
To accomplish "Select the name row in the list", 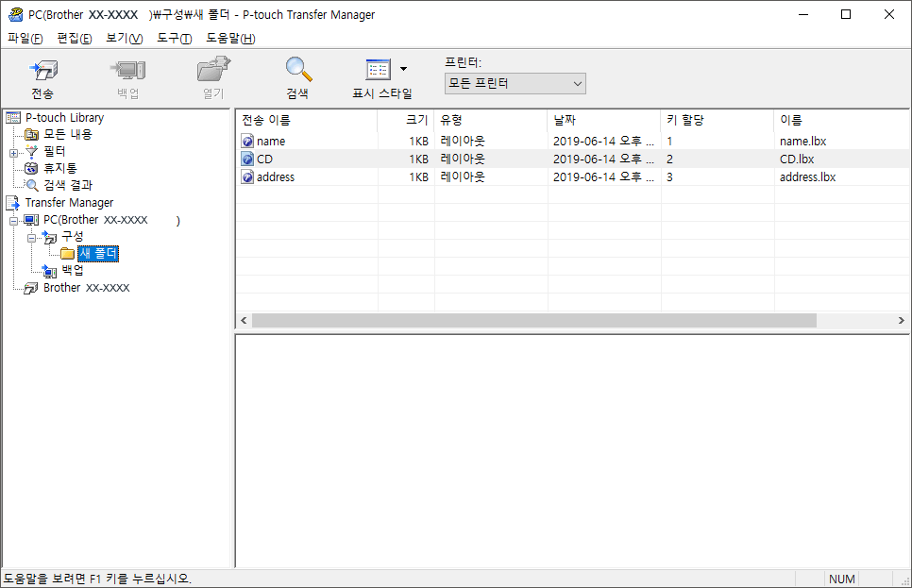I will click(572, 142).
